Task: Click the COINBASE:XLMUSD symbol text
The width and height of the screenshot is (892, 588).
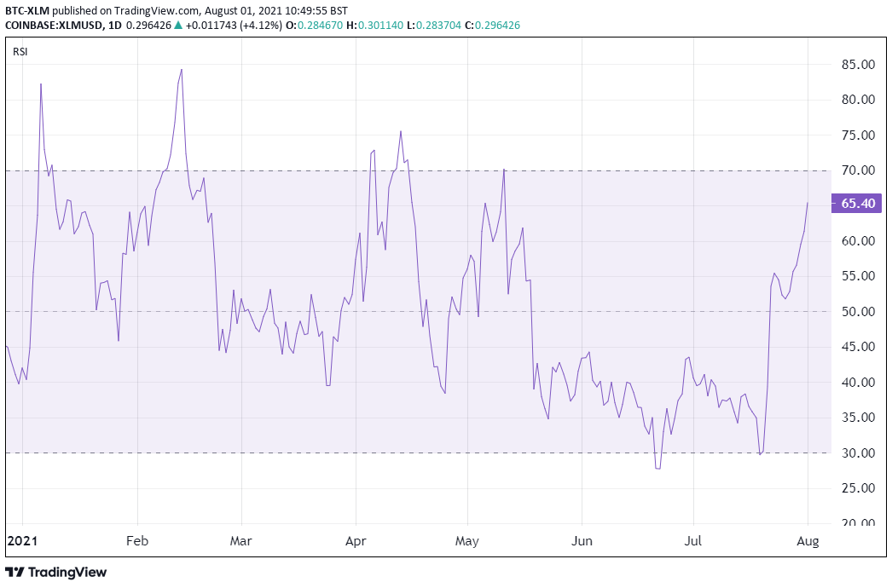Action: [54, 26]
